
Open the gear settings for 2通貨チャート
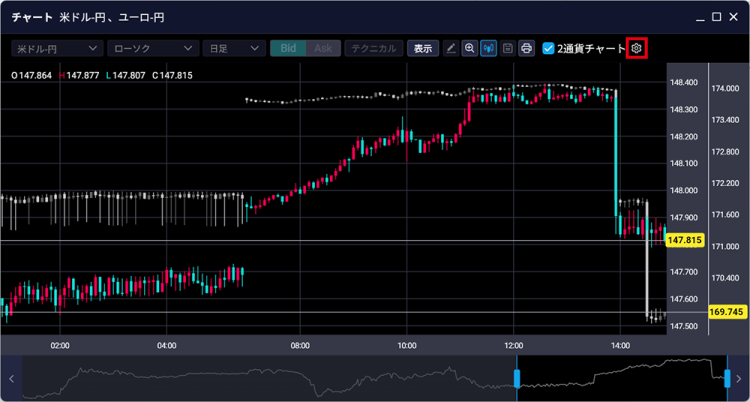(637, 48)
